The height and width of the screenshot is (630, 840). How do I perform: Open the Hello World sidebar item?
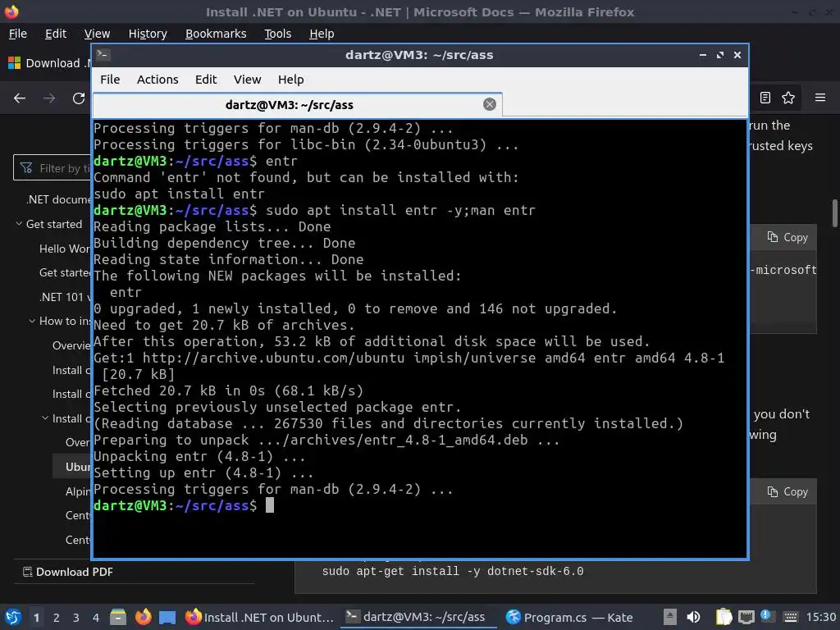65,249
